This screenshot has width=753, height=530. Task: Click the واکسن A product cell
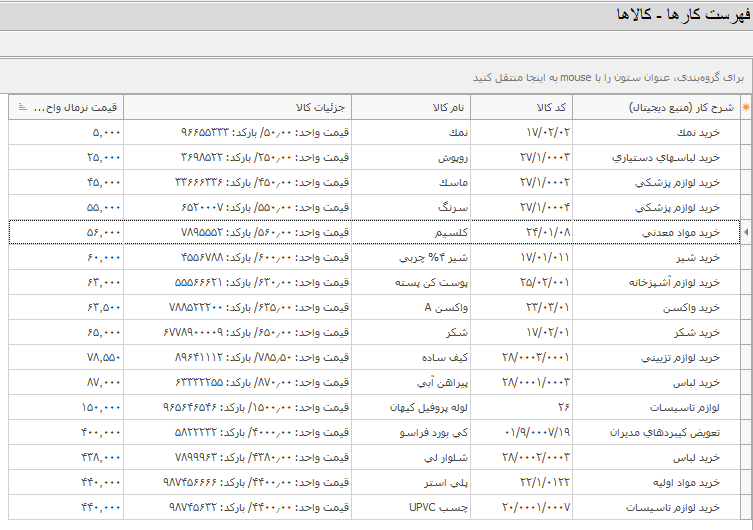(411, 307)
